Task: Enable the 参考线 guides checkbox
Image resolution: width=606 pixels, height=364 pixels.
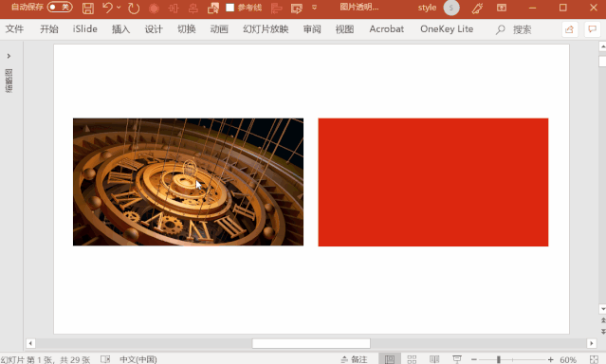Action: coord(230,8)
